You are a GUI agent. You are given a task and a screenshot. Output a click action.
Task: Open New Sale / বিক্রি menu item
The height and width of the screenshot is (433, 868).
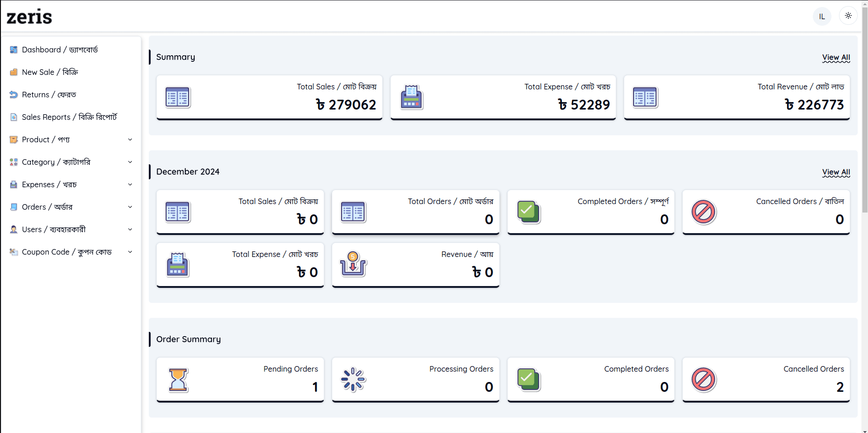click(x=71, y=72)
